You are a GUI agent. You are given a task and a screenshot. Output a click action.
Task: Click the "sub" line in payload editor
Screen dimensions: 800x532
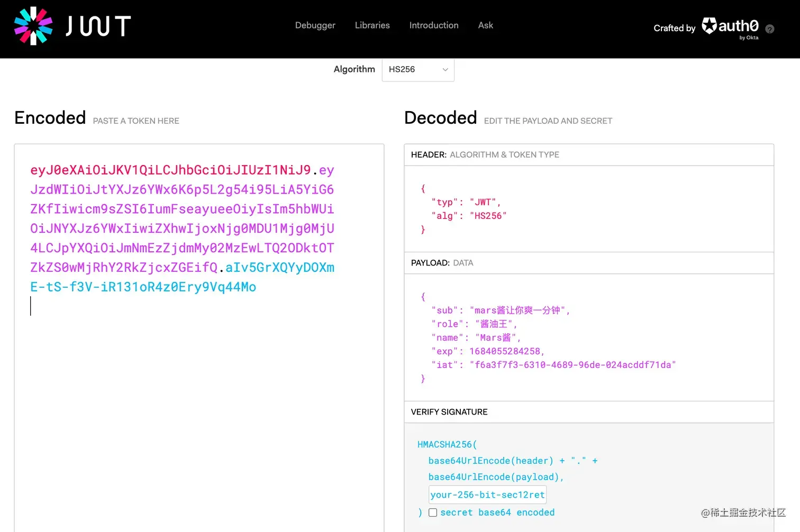pyautogui.click(x=500, y=310)
